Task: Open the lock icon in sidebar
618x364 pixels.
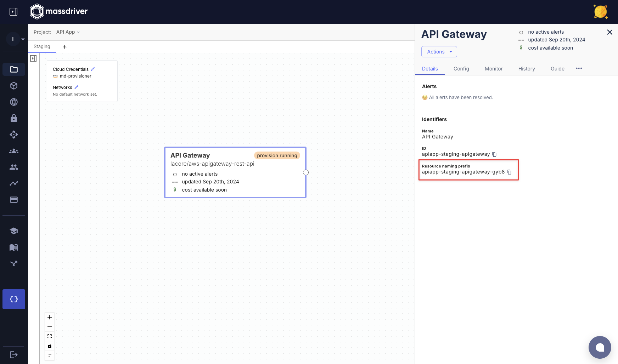Action: 14,118
